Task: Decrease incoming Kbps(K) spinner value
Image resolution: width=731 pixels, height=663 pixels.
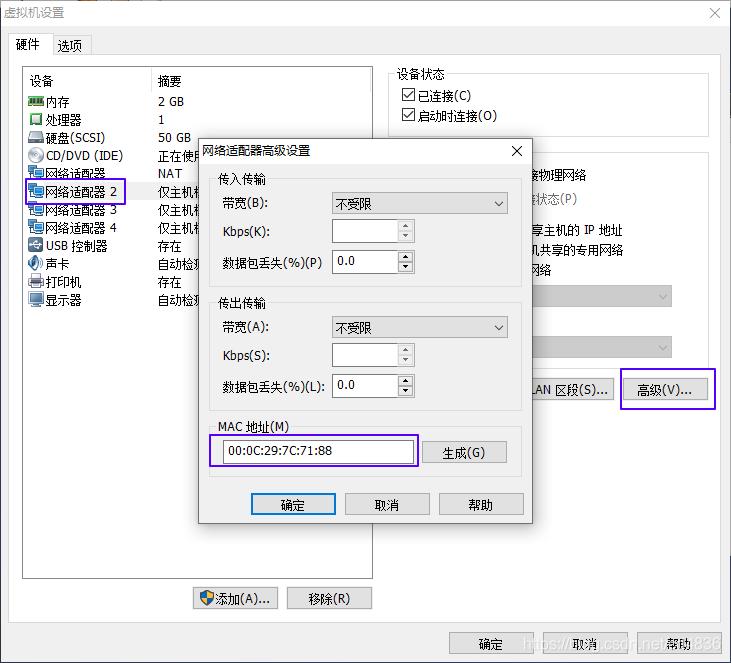Action: [406, 236]
